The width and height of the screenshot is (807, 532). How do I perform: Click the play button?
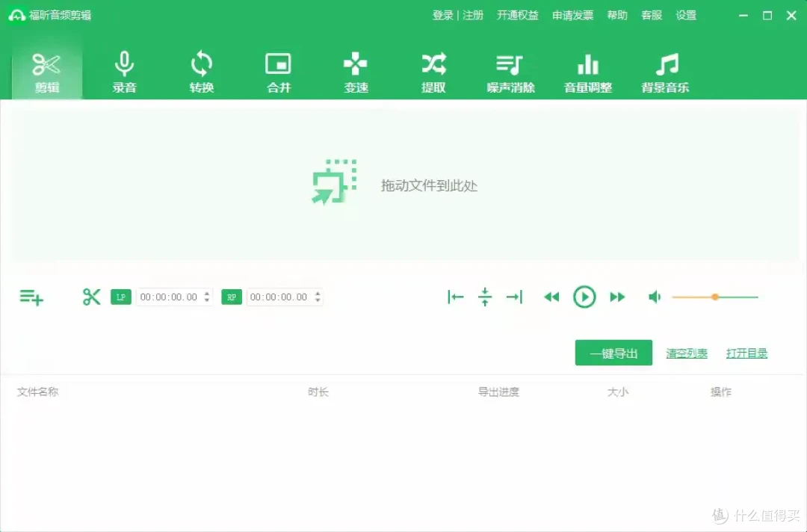point(584,297)
